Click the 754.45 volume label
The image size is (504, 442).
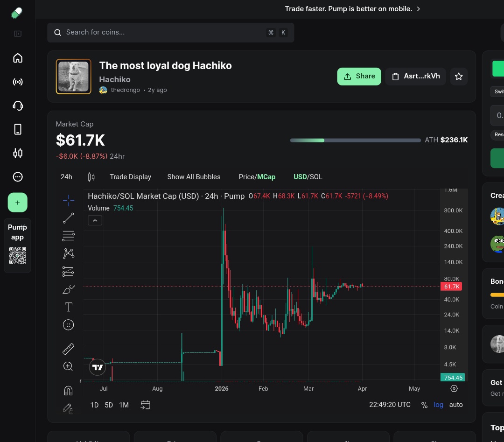453,378
